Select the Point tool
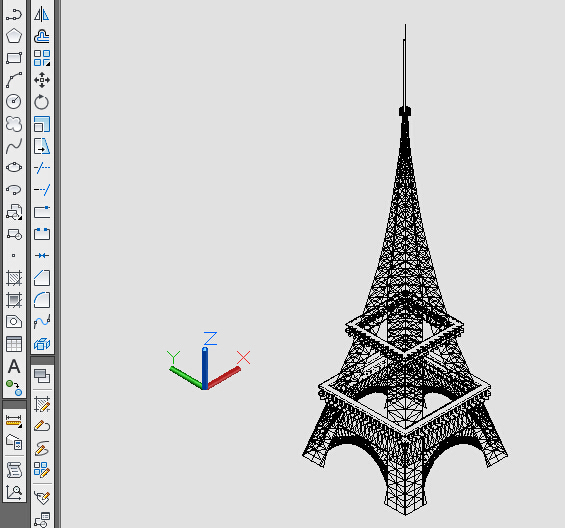The width and height of the screenshot is (565, 528). point(14,256)
